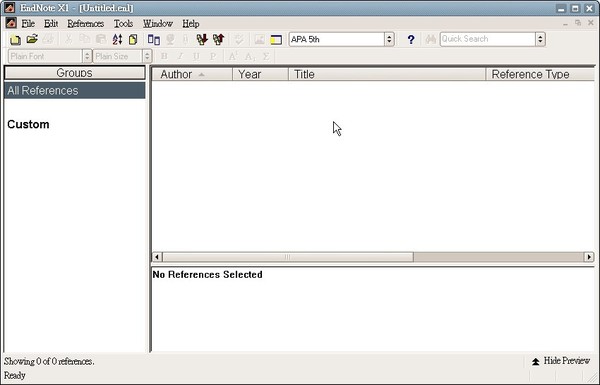Open the Tools menu
The image size is (600, 385).
tap(123, 23)
